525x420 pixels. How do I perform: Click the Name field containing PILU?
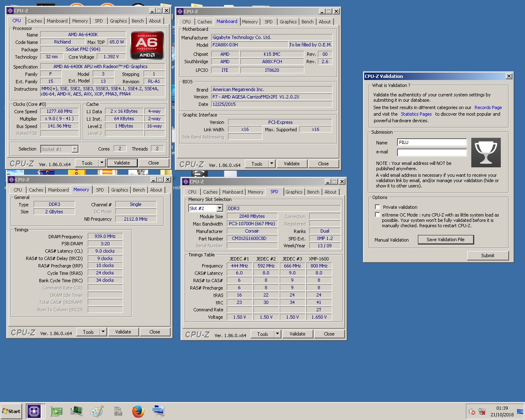(432, 142)
